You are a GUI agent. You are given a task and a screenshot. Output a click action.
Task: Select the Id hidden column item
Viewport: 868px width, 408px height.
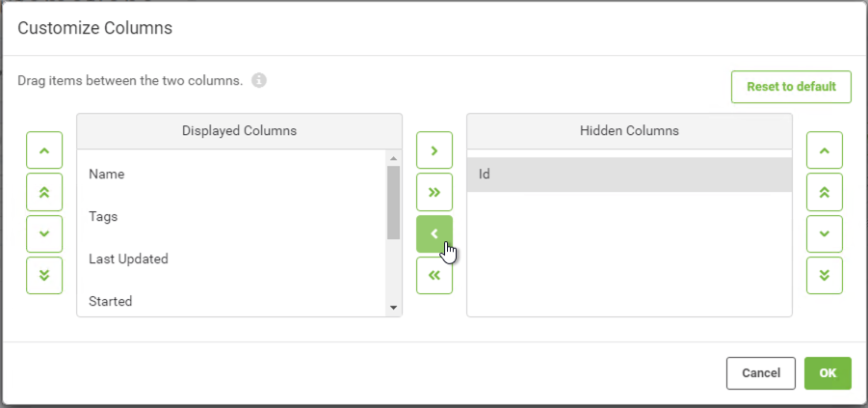[x=629, y=175]
